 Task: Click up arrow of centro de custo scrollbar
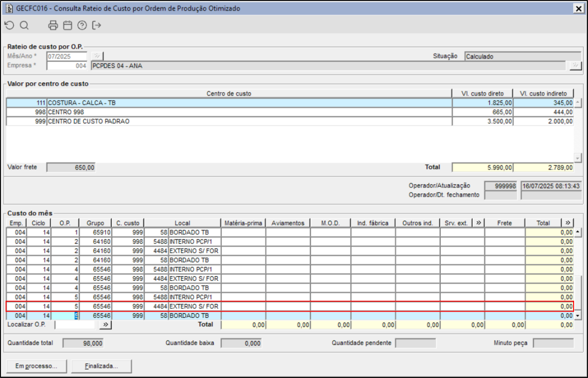point(578,102)
